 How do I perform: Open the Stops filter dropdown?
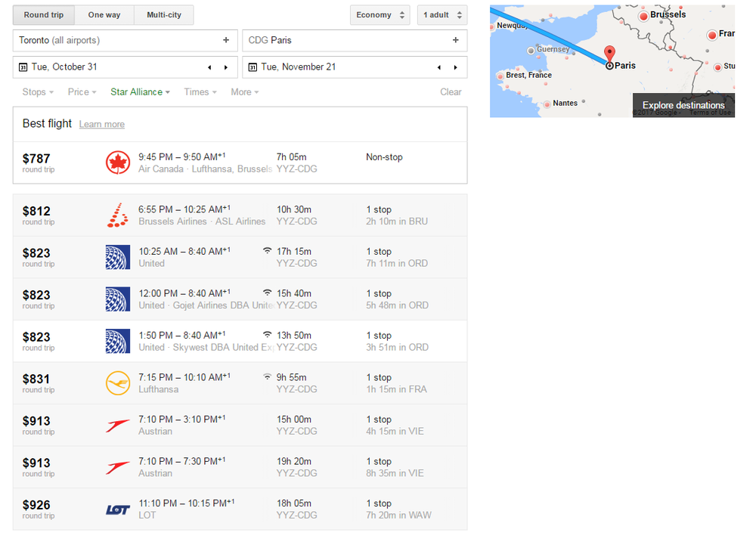pyautogui.click(x=37, y=91)
